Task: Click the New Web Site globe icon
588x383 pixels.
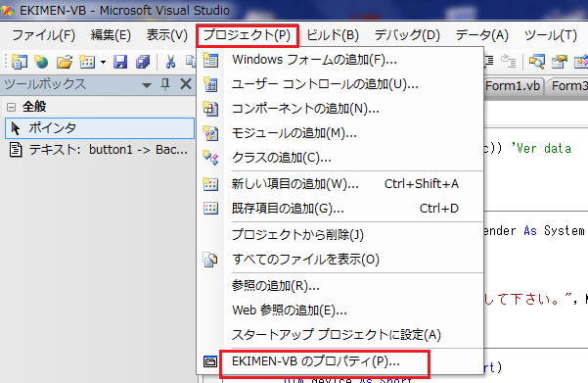Action: tap(41, 62)
